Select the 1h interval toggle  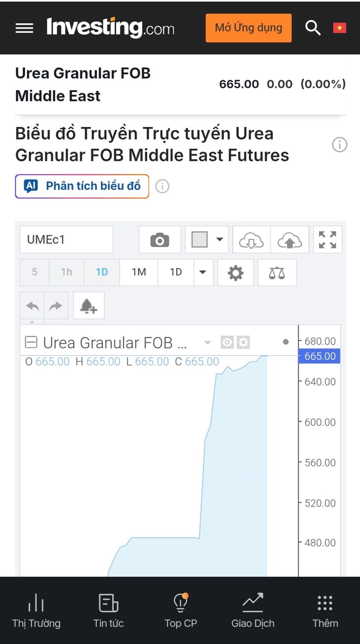[x=67, y=272]
